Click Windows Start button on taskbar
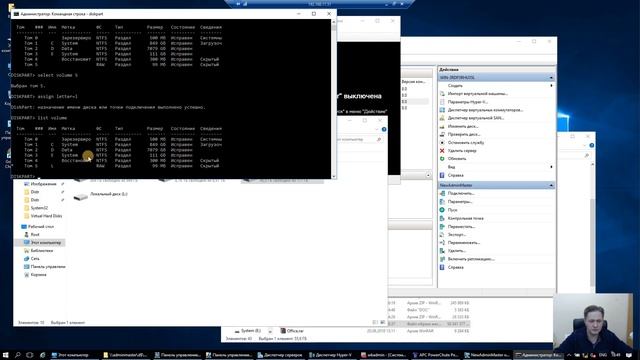This screenshot has width=640, height=360. coord(6,355)
